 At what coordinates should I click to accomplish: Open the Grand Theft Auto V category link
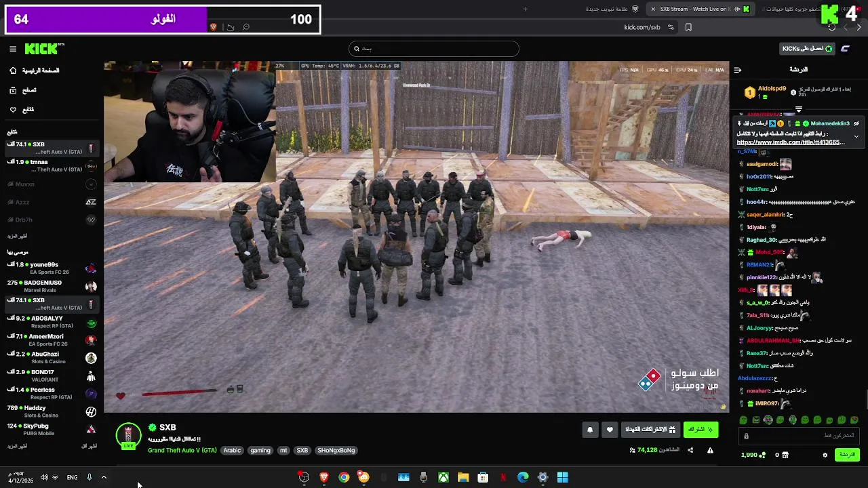(x=182, y=450)
